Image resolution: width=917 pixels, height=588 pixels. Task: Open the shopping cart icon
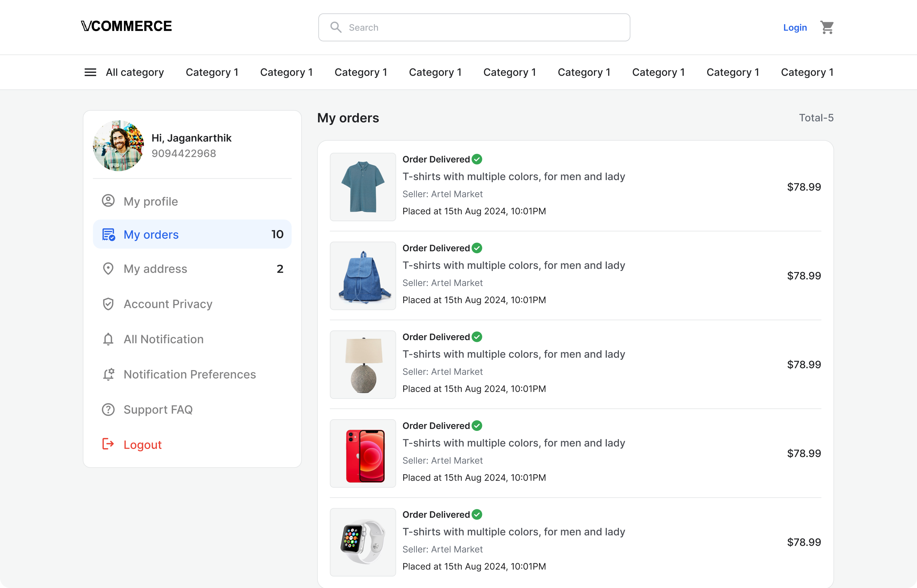click(827, 28)
